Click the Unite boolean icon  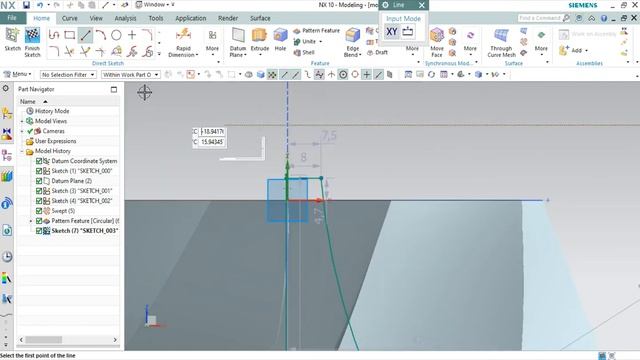[x=297, y=42]
